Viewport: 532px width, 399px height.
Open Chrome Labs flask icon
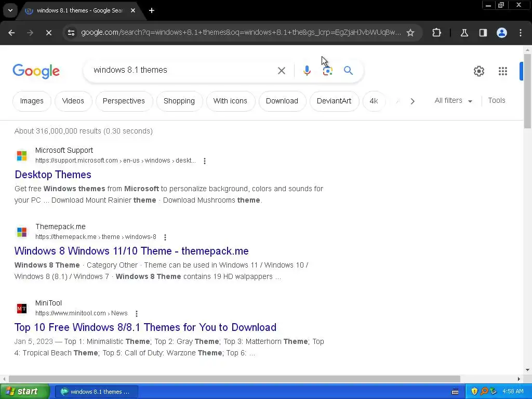464,33
